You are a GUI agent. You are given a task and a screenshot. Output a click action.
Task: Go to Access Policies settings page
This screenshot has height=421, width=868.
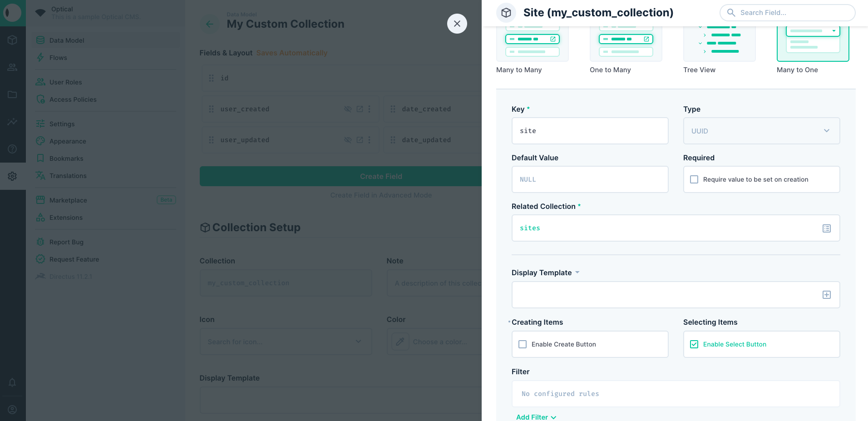pos(73,99)
